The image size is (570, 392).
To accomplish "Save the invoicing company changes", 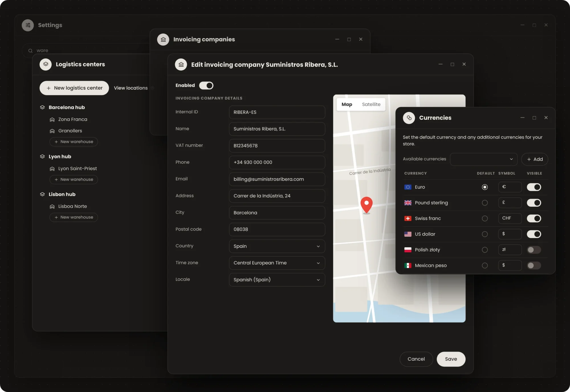I will [x=451, y=359].
